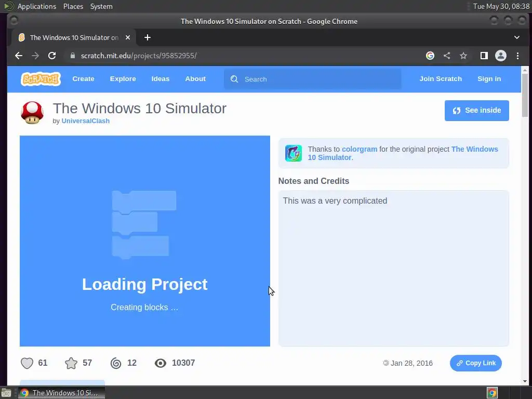532x399 pixels.
Task: Click the show desktop icon in bottom panel
Action: (x=6, y=393)
